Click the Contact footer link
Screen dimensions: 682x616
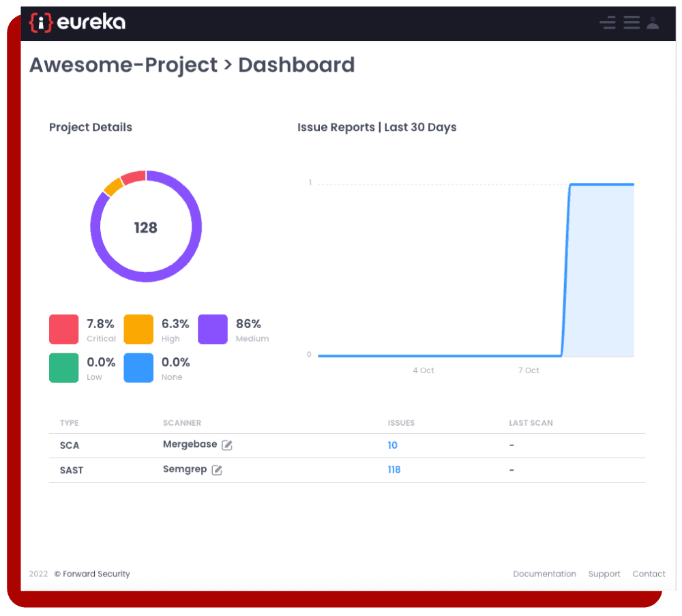(649, 574)
